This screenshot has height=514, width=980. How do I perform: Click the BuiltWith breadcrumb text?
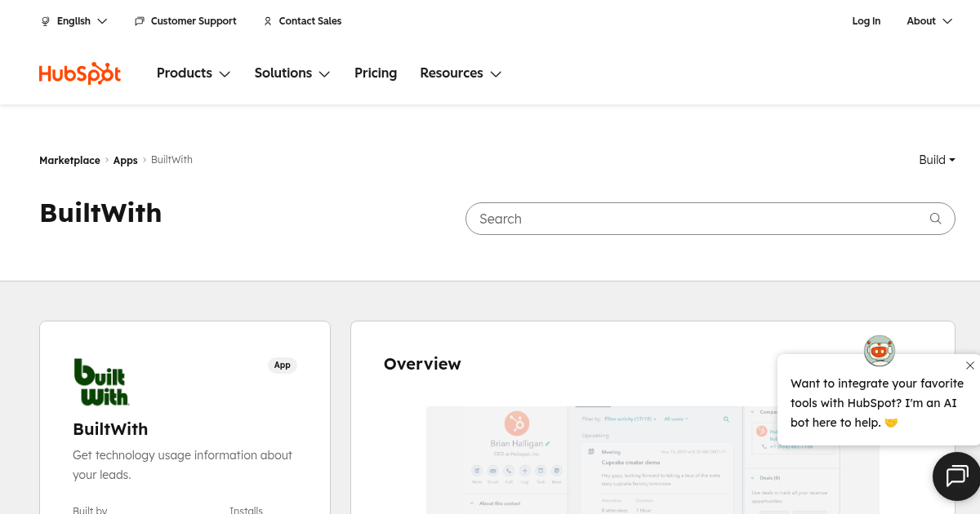tap(171, 160)
